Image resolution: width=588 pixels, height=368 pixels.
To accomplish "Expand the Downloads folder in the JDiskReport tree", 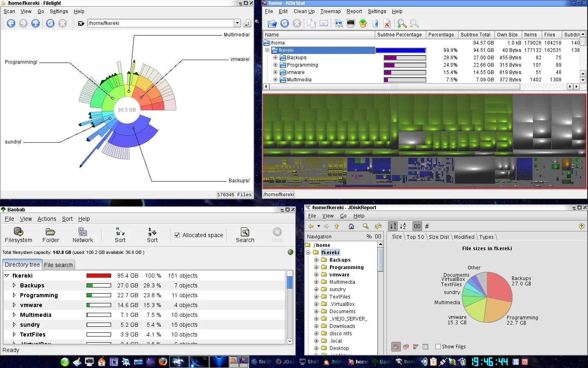I will (x=316, y=326).
